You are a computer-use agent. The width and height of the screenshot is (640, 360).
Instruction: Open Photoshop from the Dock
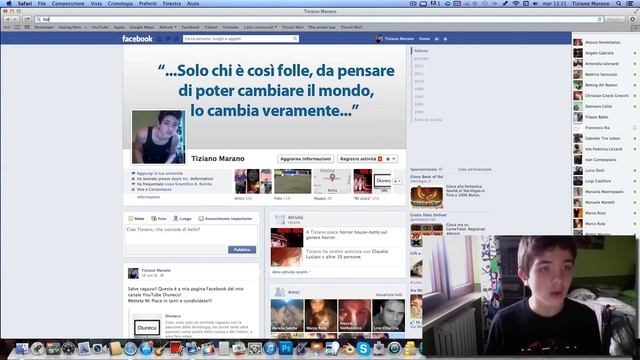[x=286, y=349]
